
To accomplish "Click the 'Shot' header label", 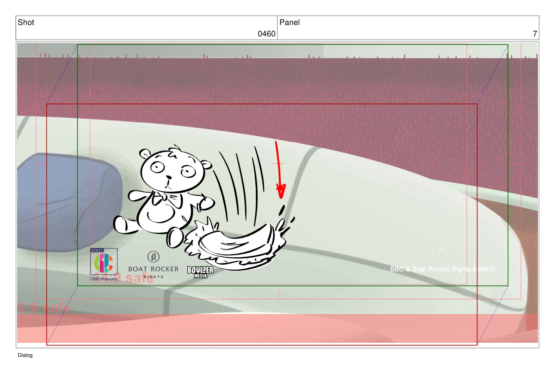I will [x=26, y=22].
